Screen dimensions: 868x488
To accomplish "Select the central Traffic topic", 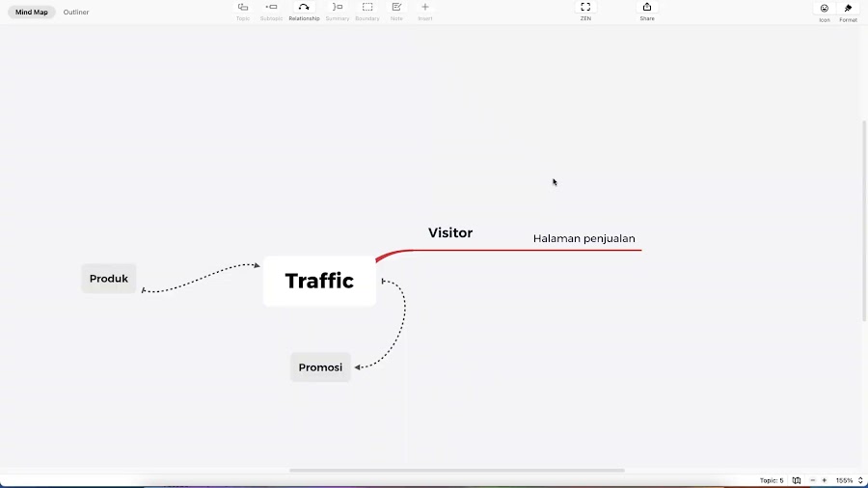I will tap(319, 281).
